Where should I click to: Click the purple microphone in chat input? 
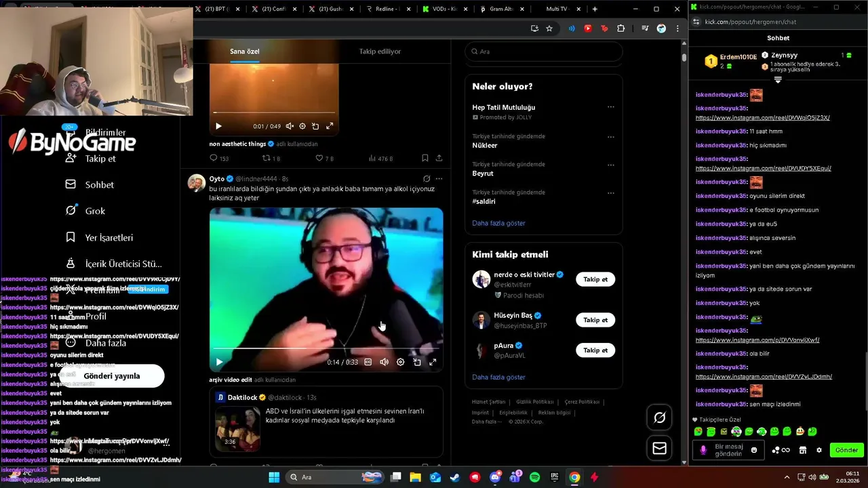tap(703, 450)
